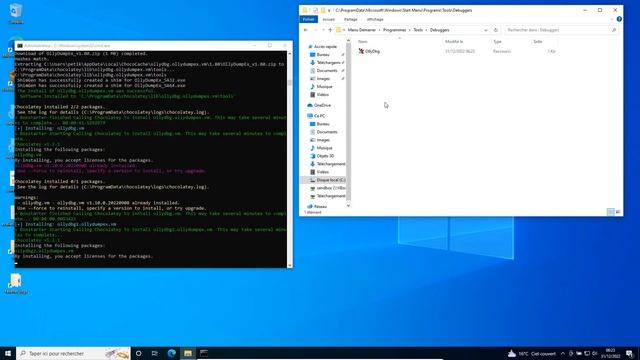Sort files by Modifié le column
This screenshot has width=640, height=360.
click(467, 42)
